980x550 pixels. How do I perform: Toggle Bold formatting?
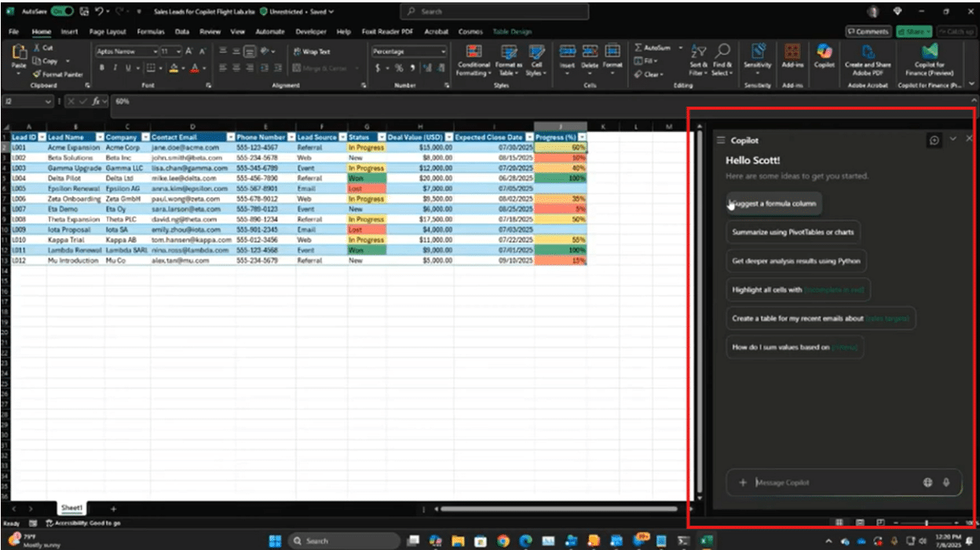(101, 68)
